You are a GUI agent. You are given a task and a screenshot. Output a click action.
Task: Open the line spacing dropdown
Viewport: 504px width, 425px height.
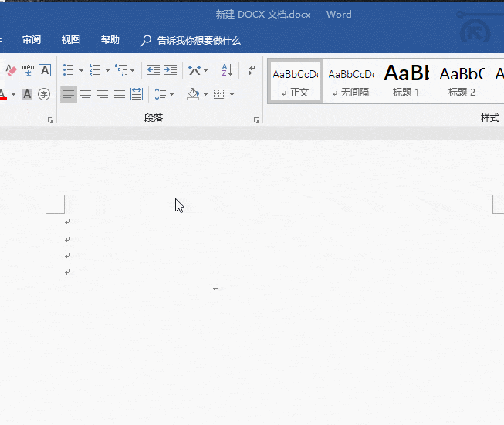(164, 94)
